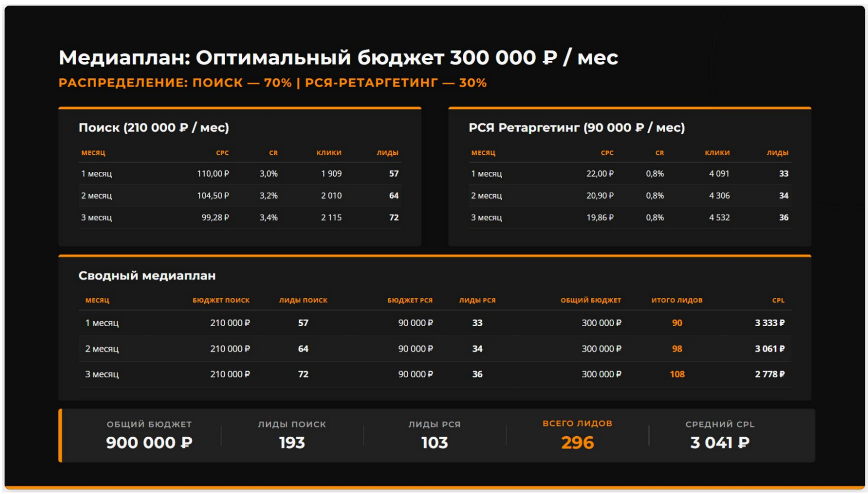Click the average CPL '3 041 ₽'
Viewport: 868px width, 494px height.
(720, 442)
